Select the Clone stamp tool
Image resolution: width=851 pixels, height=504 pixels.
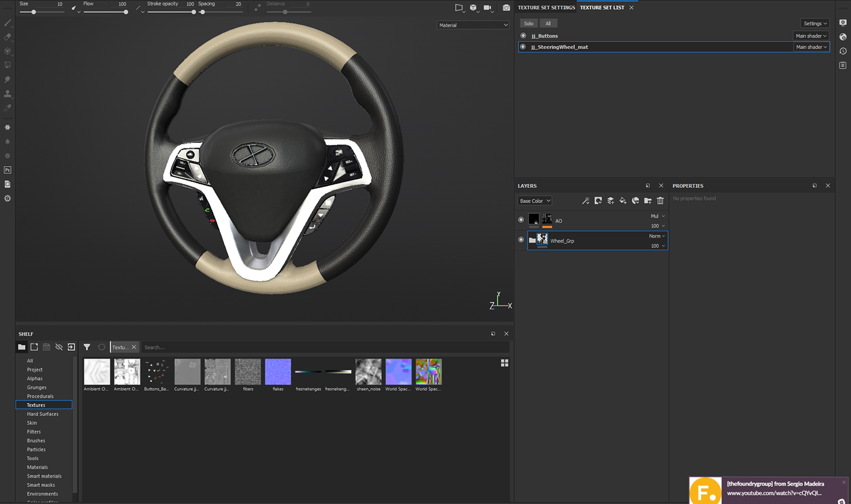[x=8, y=94]
